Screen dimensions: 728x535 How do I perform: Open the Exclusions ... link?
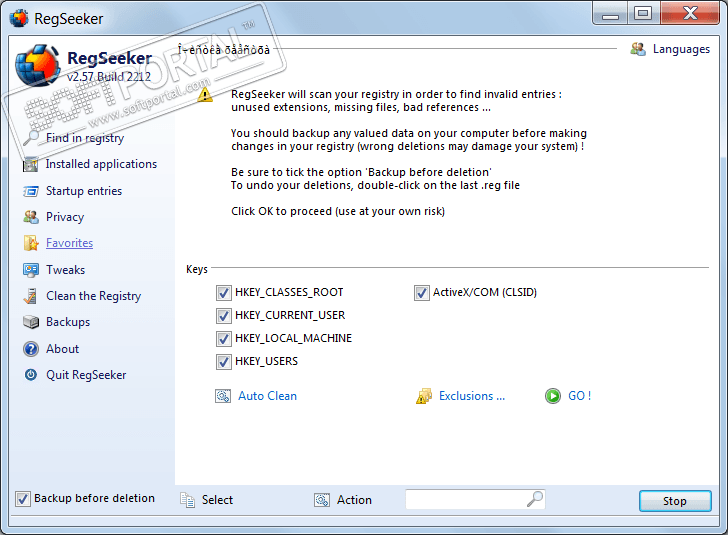(x=472, y=396)
